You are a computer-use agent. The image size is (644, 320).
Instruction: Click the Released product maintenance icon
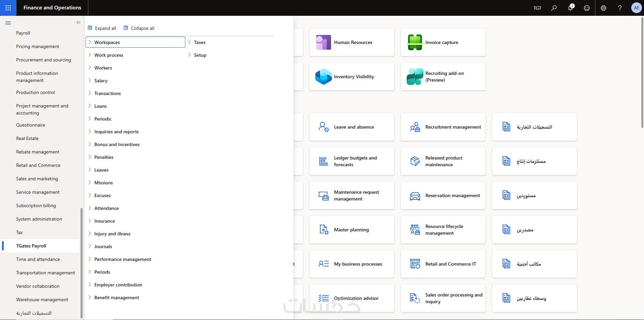click(x=415, y=161)
